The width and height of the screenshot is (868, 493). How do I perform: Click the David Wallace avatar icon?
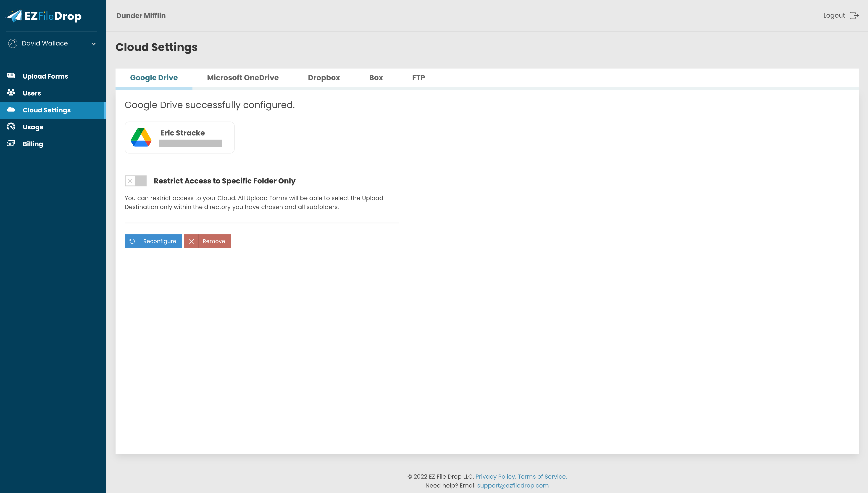click(x=13, y=43)
